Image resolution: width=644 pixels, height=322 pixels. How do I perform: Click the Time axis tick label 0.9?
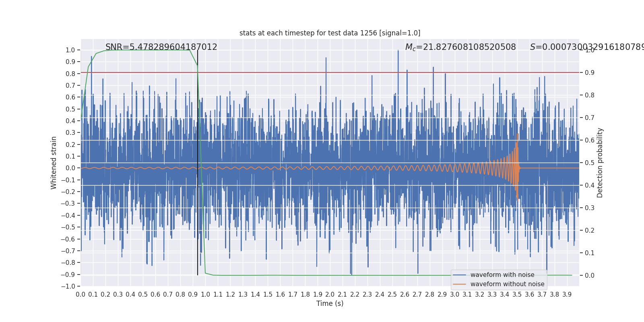tap(193, 295)
